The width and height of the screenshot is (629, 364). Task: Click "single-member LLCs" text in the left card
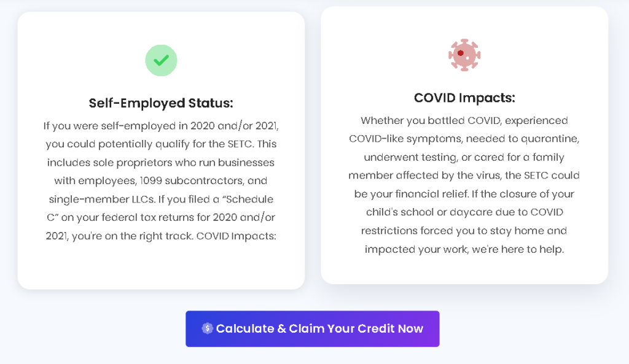click(x=101, y=199)
